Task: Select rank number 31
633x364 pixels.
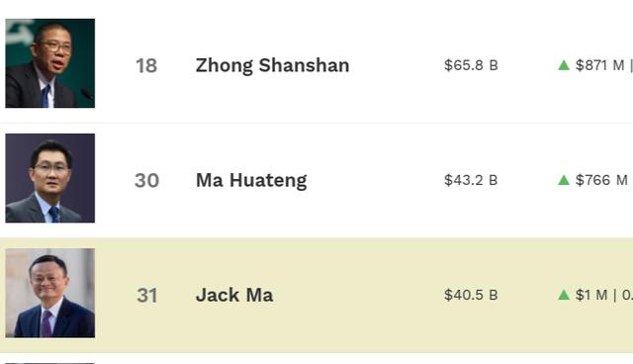Action: (x=147, y=296)
